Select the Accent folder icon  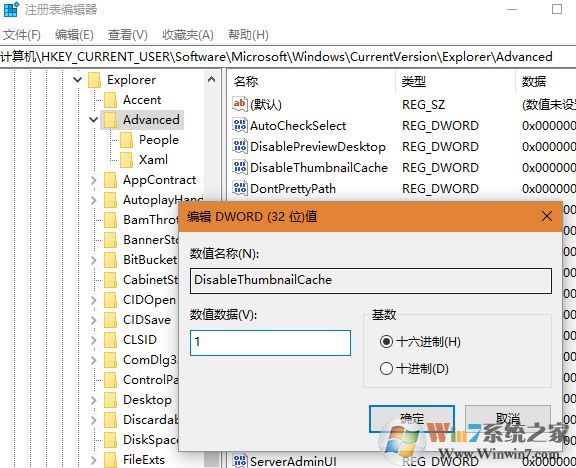pos(110,100)
